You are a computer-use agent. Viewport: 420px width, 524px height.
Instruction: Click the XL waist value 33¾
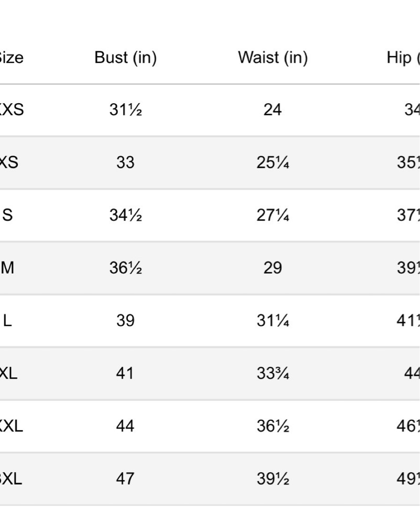point(273,373)
